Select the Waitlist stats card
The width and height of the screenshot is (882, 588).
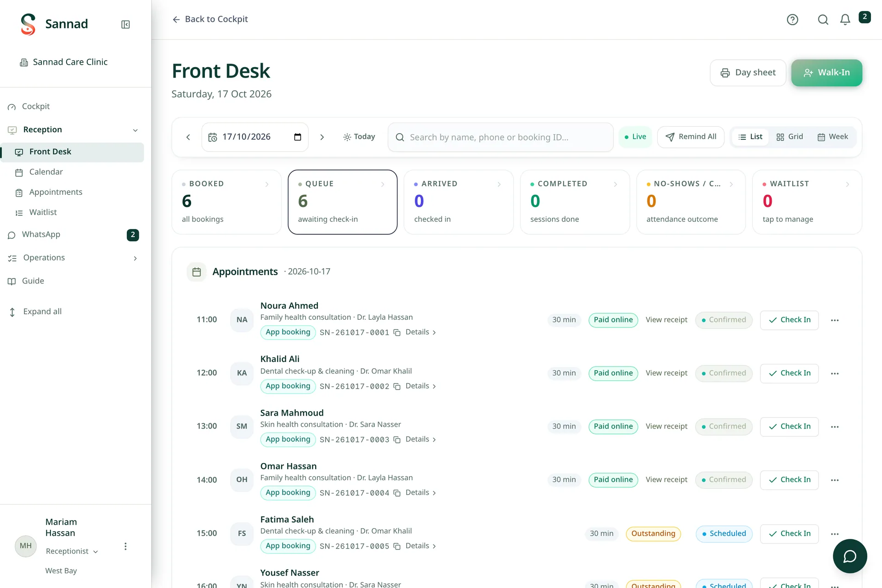coord(807,202)
